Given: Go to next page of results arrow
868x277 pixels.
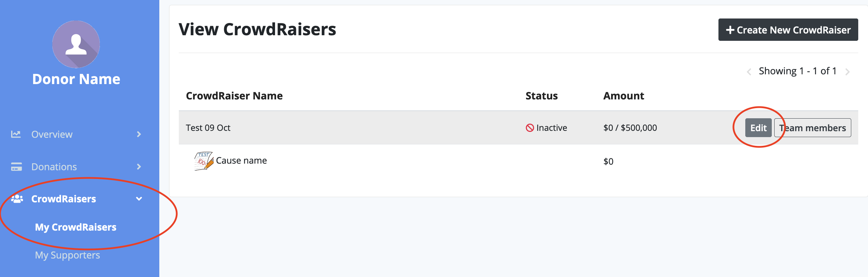Looking at the screenshot, I should click(847, 72).
